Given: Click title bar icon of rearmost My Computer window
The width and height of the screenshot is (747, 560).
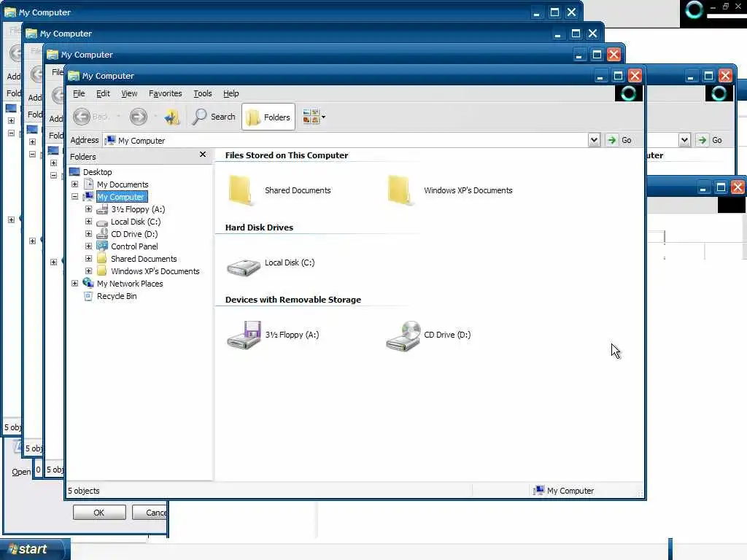Looking at the screenshot, I should pos(10,12).
